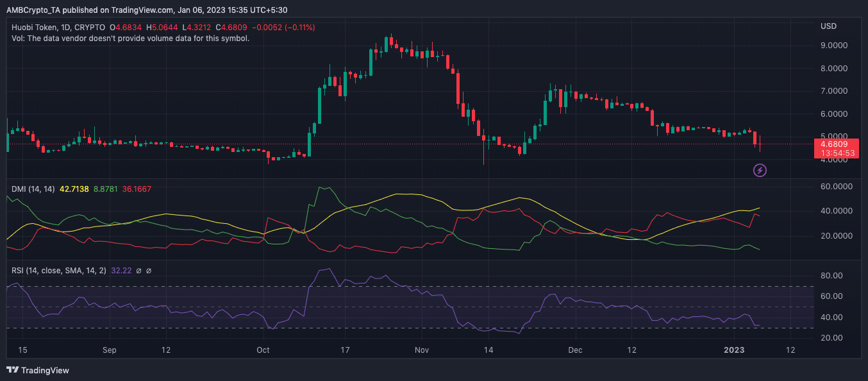Click the Oct label on time axis
The height and width of the screenshot is (381, 868).
coord(263,350)
